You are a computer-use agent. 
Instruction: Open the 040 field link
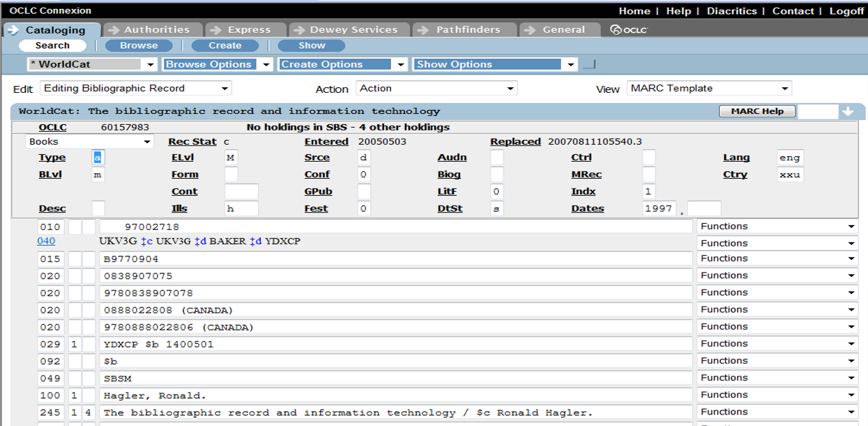46,241
